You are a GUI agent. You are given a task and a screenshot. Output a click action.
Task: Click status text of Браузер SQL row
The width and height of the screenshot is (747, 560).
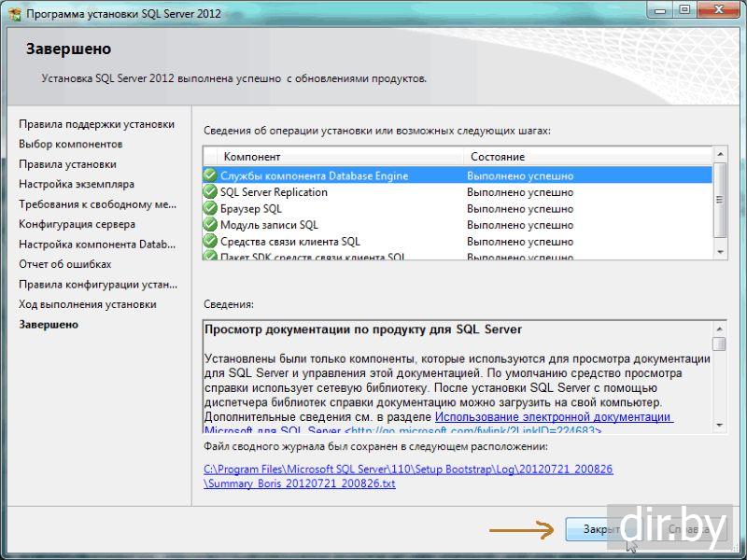click(520, 209)
